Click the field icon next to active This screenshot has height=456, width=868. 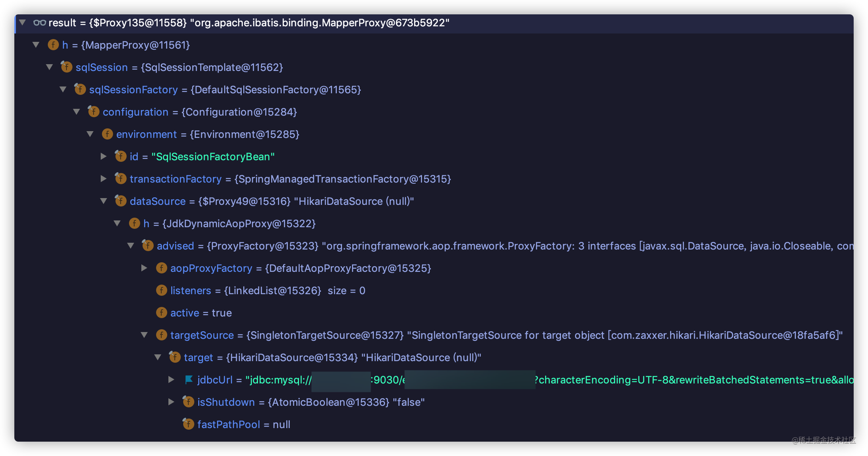pos(161,313)
